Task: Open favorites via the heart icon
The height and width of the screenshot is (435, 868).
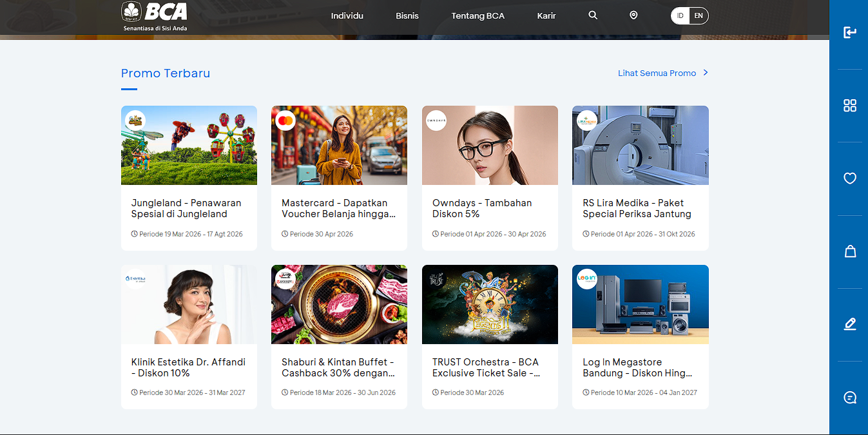Action: (x=849, y=178)
